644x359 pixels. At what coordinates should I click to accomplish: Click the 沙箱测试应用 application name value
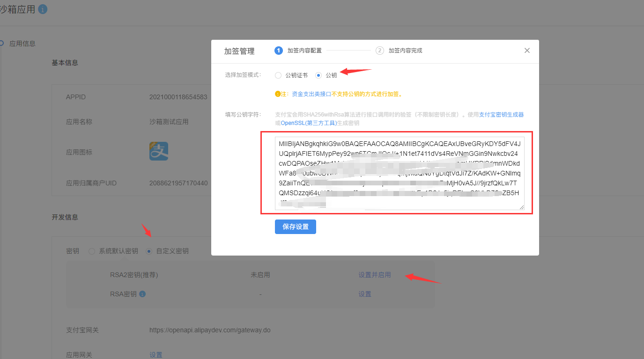tap(169, 122)
